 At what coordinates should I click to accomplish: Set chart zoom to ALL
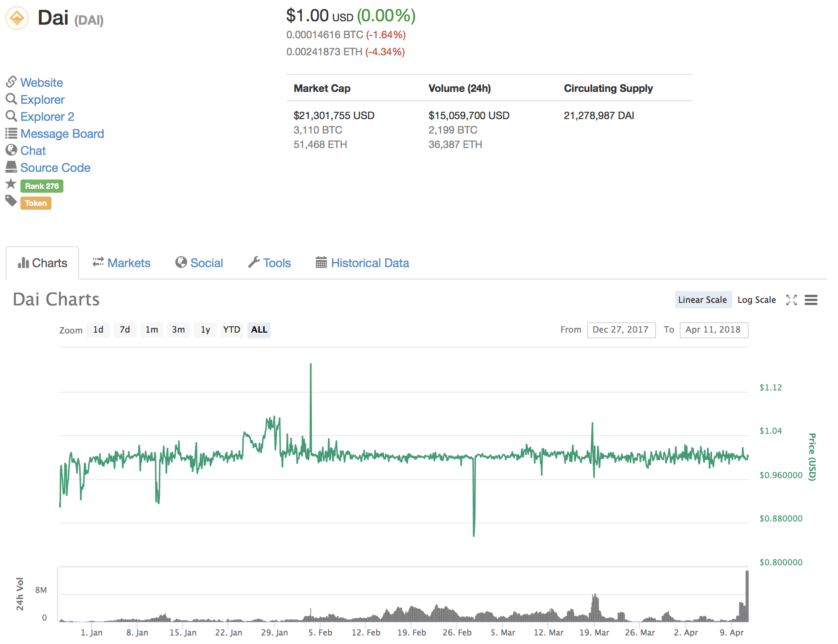(259, 330)
